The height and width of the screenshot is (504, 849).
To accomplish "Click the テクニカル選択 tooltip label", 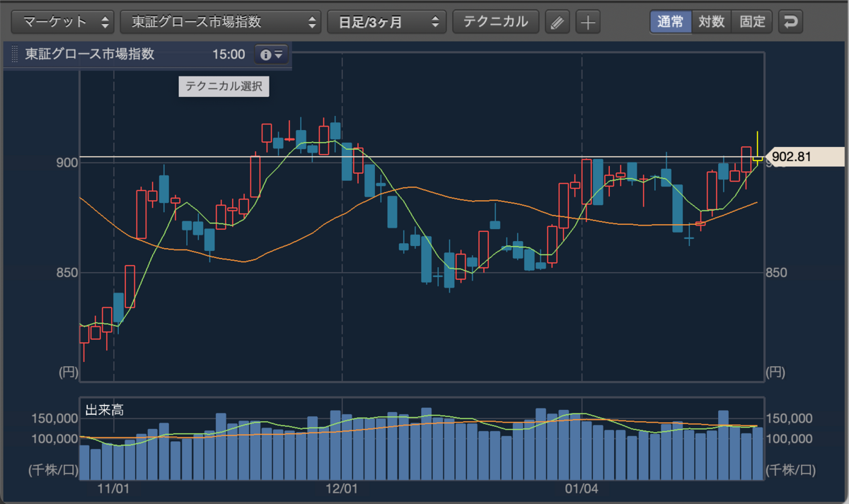I will (x=224, y=87).
